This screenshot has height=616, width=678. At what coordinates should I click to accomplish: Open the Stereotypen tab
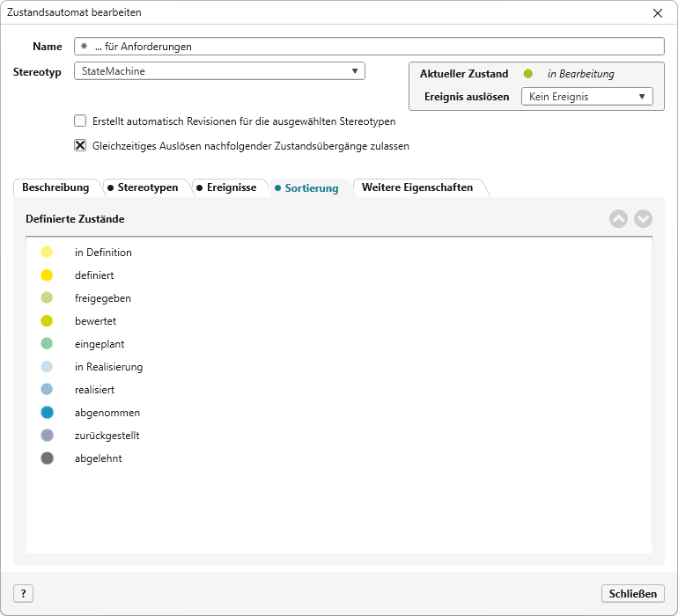(143, 187)
